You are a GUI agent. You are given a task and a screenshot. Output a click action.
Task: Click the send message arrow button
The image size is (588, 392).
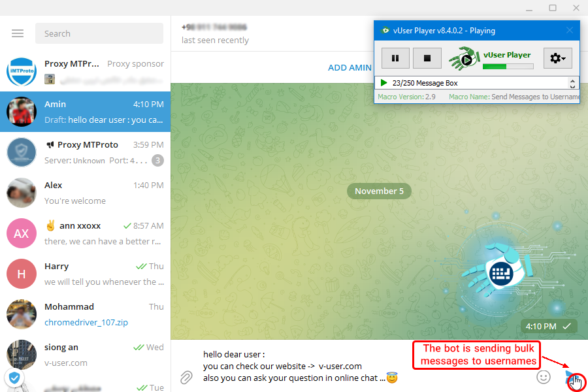[x=571, y=378]
